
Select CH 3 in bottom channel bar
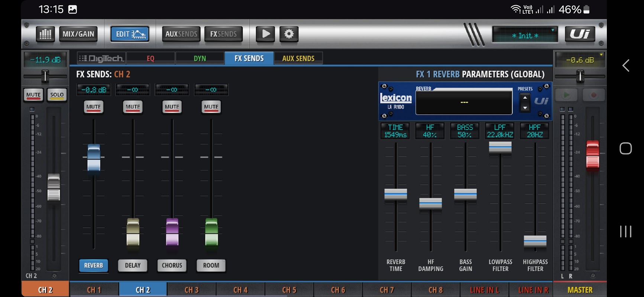192,290
